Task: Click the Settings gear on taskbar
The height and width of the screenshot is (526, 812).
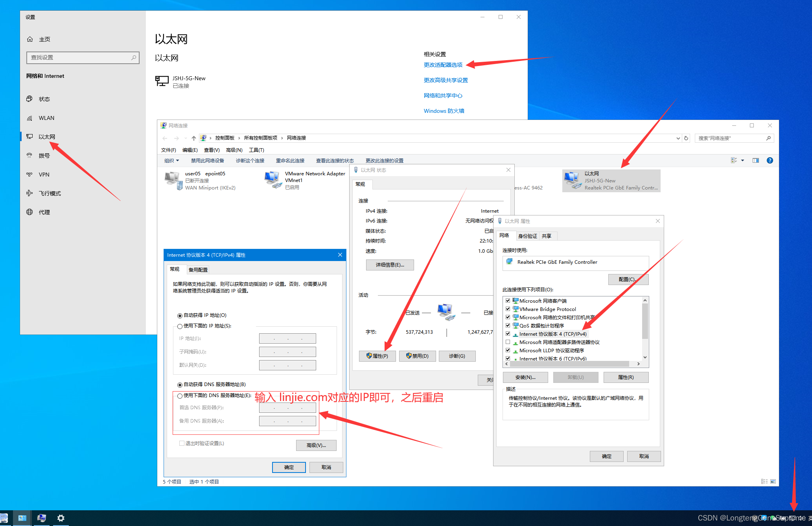Action: coord(61,518)
